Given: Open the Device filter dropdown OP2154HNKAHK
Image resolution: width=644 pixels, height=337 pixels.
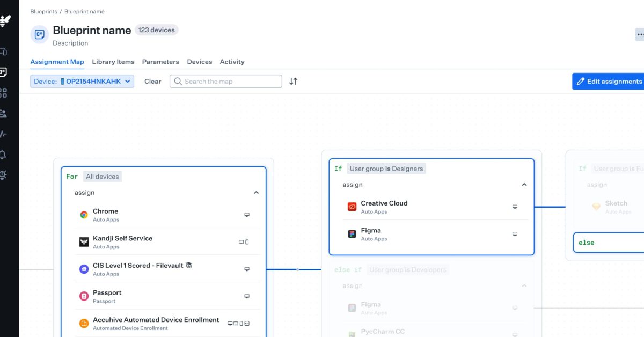Looking at the screenshot, I should pos(82,82).
